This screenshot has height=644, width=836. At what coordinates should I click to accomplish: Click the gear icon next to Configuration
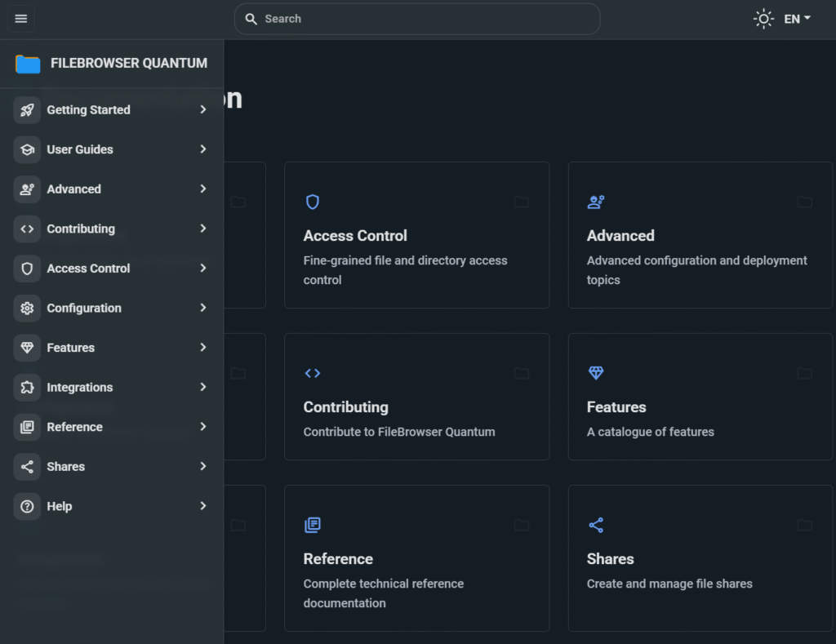27,309
